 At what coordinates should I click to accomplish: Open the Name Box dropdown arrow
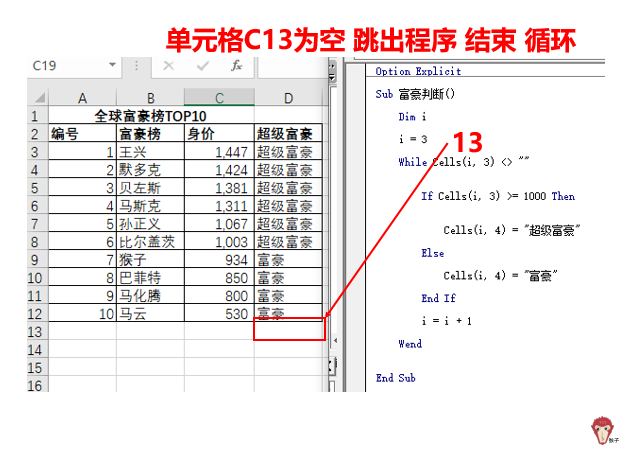point(113,64)
